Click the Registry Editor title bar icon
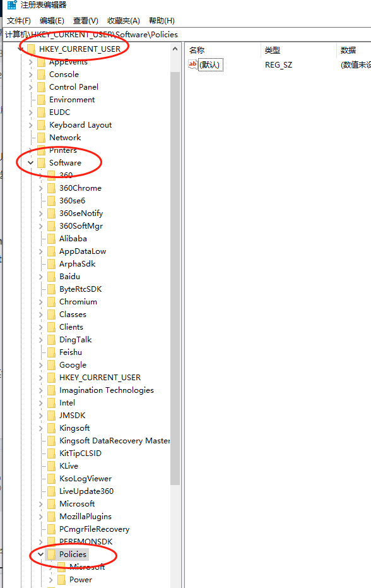Image resolution: width=371 pixels, height=588 pixels. [12, 5]
